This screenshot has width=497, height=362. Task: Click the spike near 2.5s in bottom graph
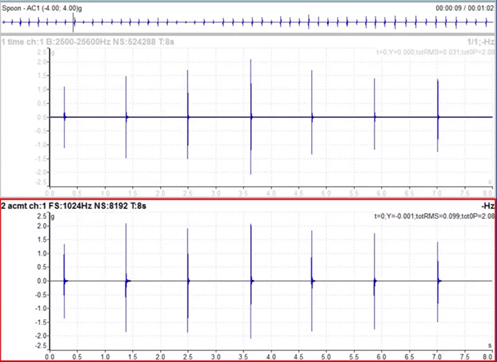(188, 280)
